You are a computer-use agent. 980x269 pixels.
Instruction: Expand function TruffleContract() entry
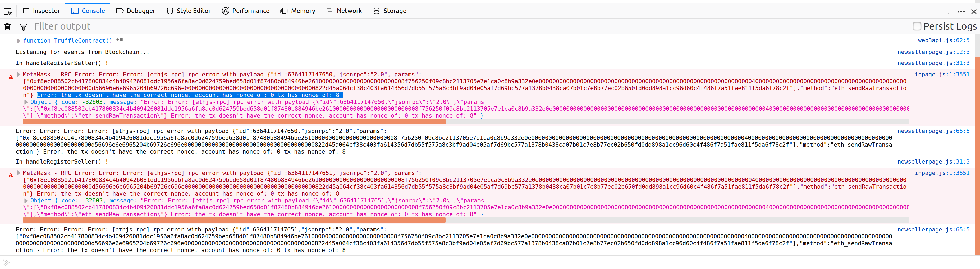point(18,41)
